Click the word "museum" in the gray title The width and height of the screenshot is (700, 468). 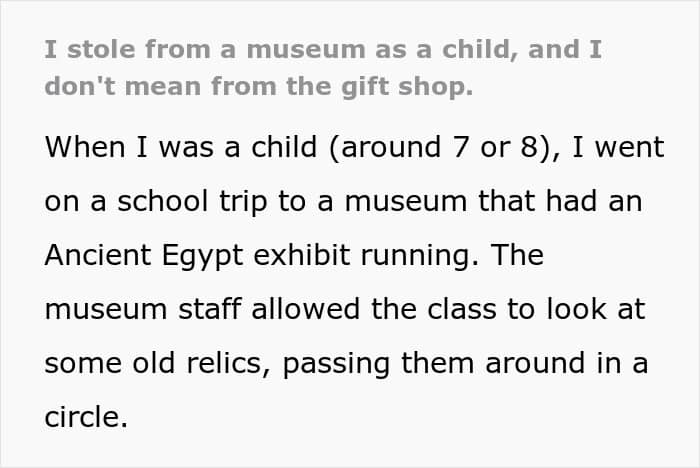point(306,50)
